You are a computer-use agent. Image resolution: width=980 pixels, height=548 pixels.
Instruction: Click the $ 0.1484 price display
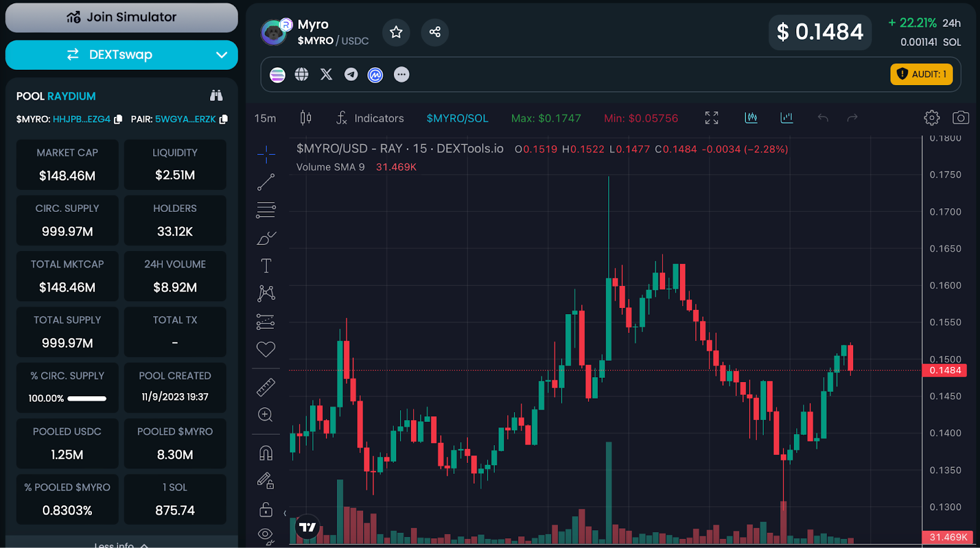pos(820,32)
